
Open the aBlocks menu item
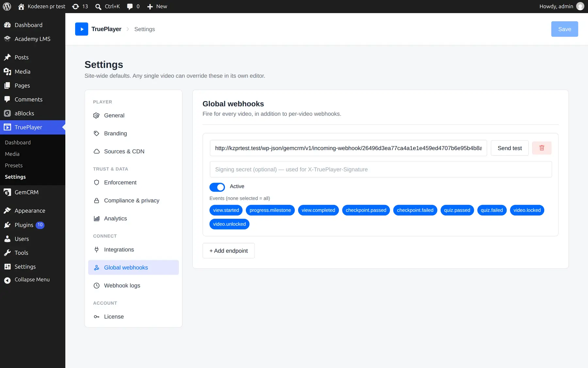pyautogui.click(x=33, y=113)
